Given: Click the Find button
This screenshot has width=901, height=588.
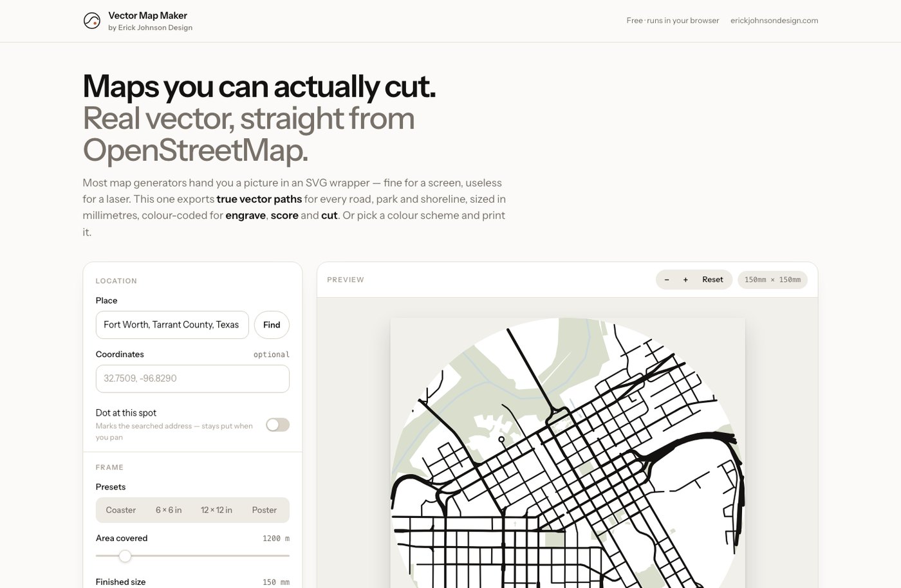Looking at the screenshot, I should (272, 325).
